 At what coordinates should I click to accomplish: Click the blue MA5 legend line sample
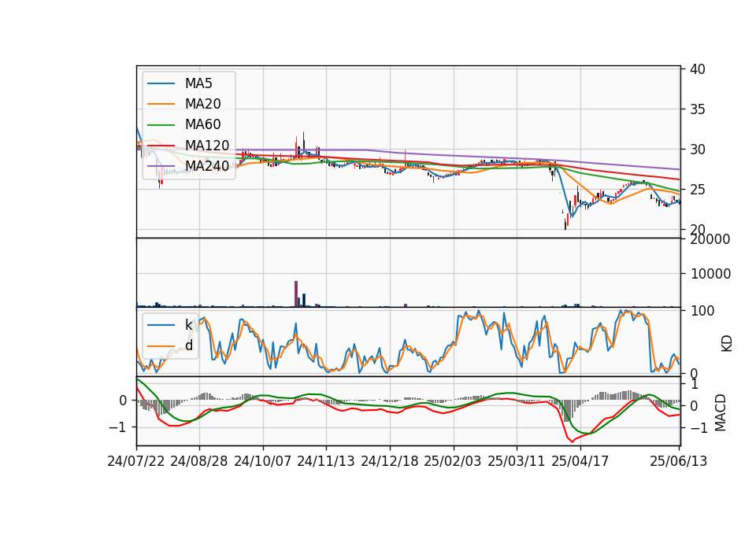coord(161,84)
